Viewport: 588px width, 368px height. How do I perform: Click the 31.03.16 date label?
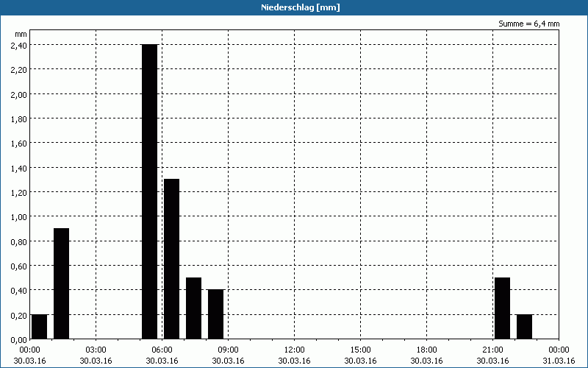click(559, 361)
